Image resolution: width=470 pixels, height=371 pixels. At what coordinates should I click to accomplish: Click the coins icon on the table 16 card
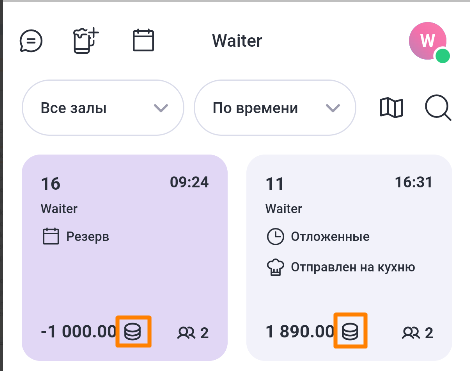tap(133, 332)
